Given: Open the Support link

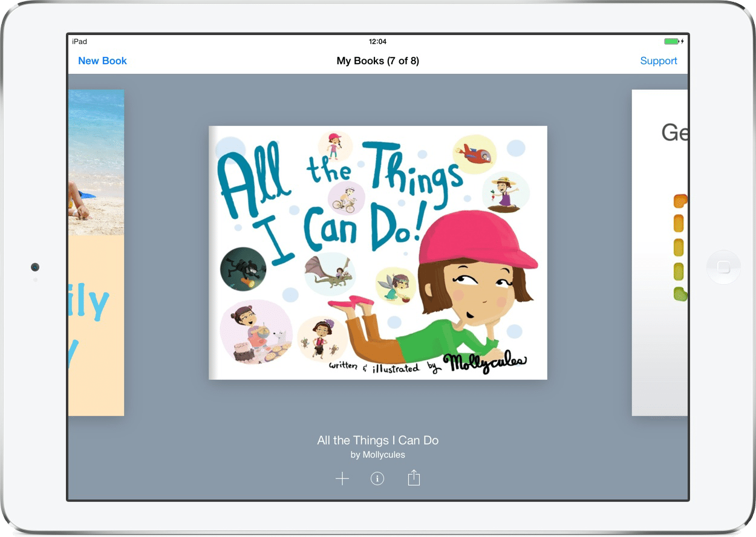Looking at the screenshot, I should [x=659, y=60].
